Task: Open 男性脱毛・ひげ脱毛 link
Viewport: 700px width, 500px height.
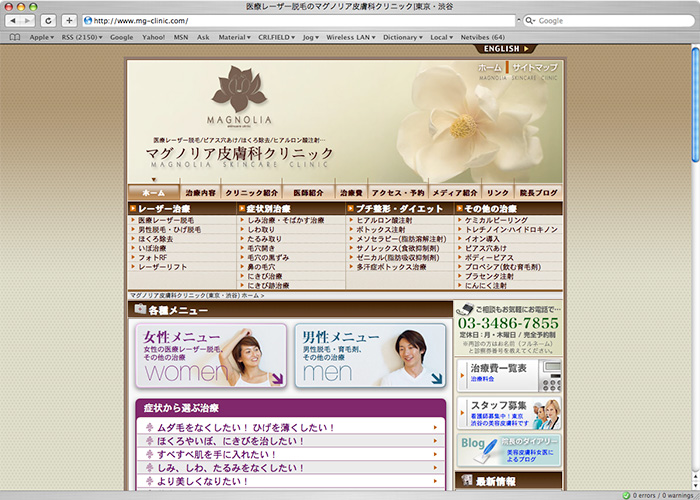Action: (170, 229)
